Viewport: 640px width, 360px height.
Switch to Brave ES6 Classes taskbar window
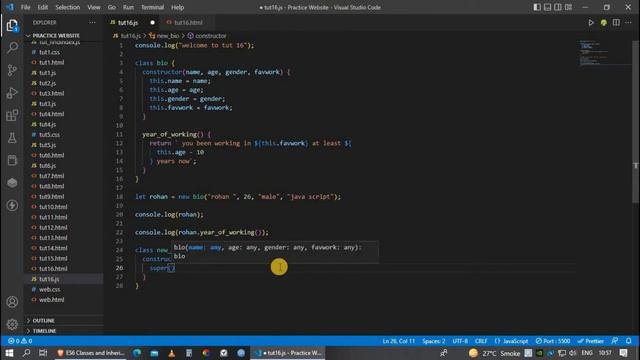click(91, 353)
